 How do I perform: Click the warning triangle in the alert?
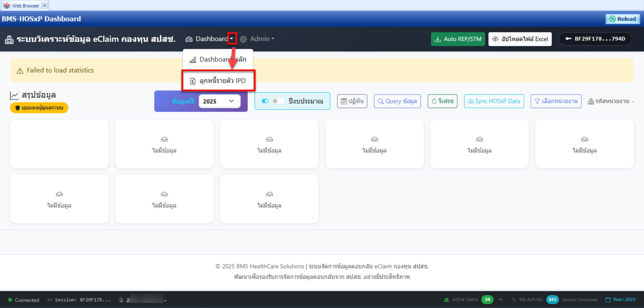[20, 70]
